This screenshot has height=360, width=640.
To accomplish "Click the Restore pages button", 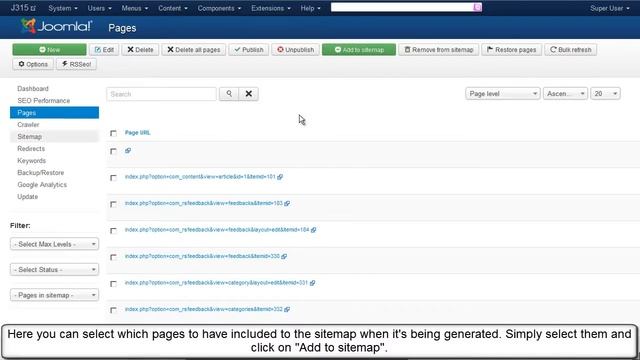I will click(x=511, y=50).
